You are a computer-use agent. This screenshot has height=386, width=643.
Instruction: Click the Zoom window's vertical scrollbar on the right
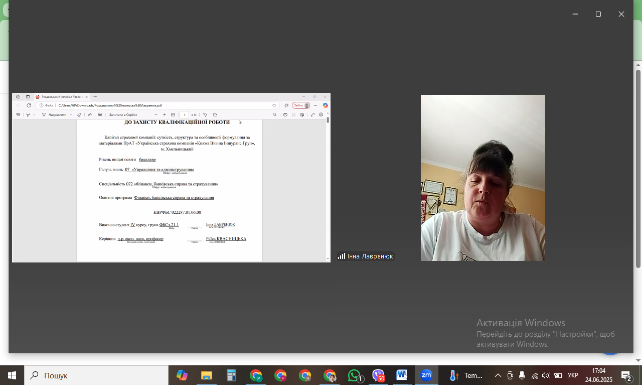pos(638,168)
